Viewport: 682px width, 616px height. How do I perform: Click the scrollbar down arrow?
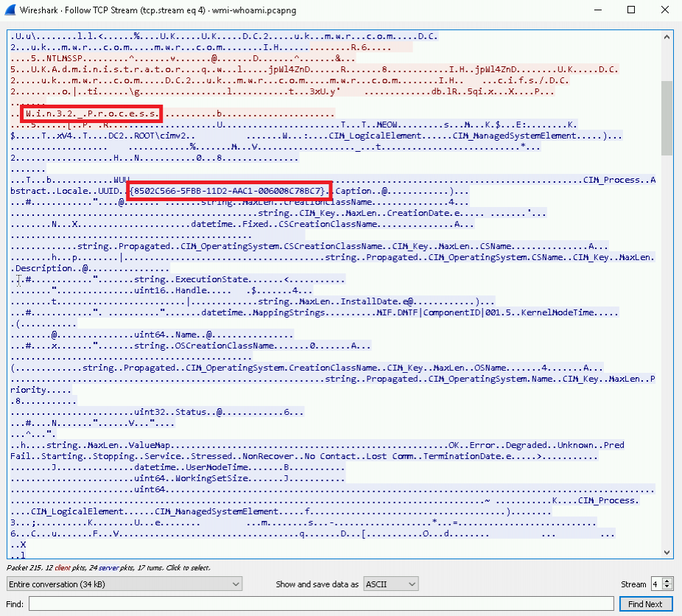pos(667,553)
